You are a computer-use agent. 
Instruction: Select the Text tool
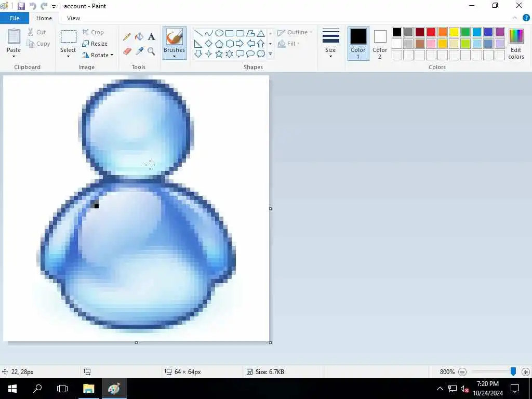[x=151, y=37]
